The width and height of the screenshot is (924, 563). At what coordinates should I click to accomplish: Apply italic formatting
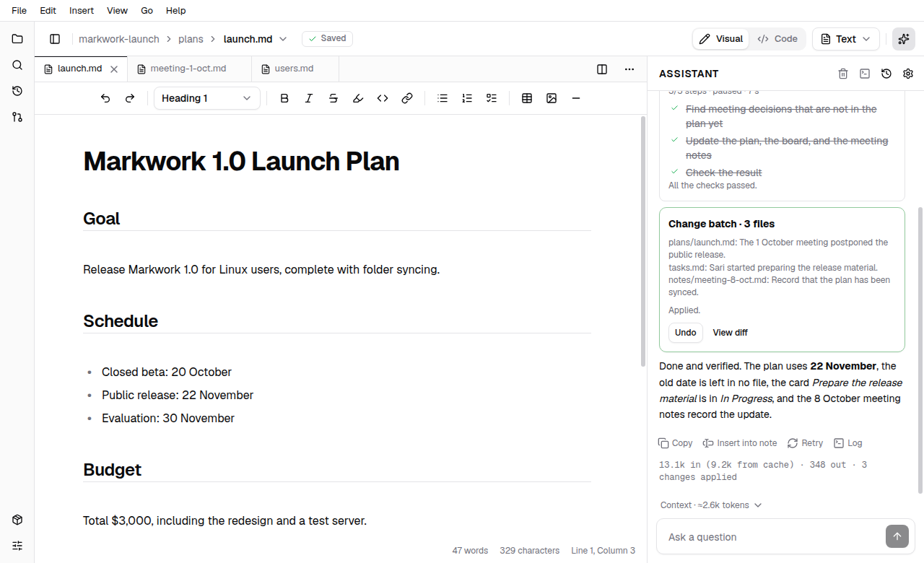pyautogui.click(x=309, y=98)
